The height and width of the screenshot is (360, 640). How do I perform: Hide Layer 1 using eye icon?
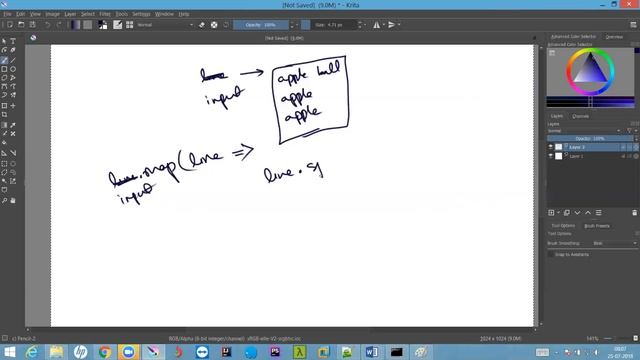click(550, 156)
